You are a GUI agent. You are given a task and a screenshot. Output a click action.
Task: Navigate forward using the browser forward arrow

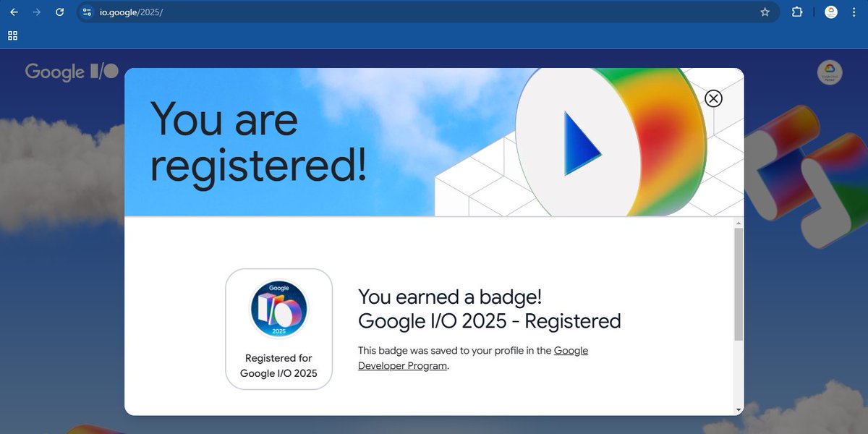coord(38,12)
